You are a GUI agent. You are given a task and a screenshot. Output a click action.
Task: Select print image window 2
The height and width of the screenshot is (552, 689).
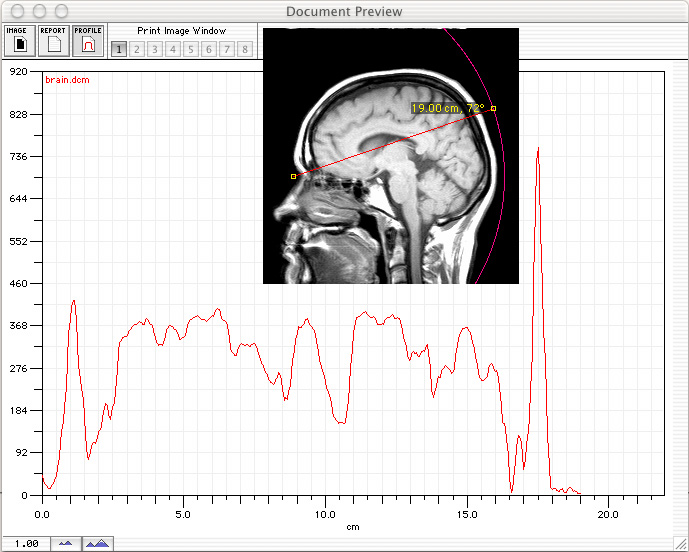pyautogui.click(x=137, y=49)
